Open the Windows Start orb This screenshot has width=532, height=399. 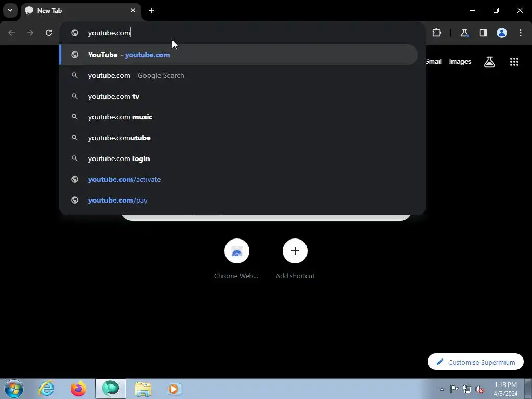tap(14, 389)
